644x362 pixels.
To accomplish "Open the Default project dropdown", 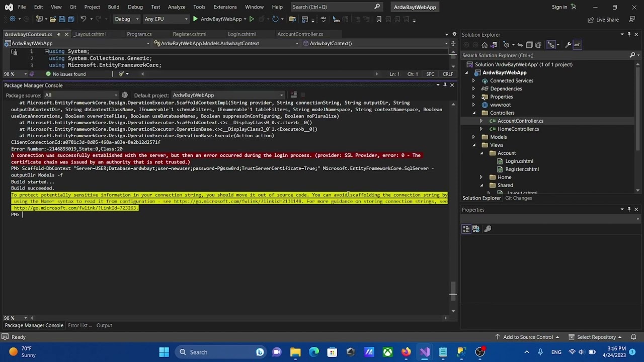I will (228, 95).
